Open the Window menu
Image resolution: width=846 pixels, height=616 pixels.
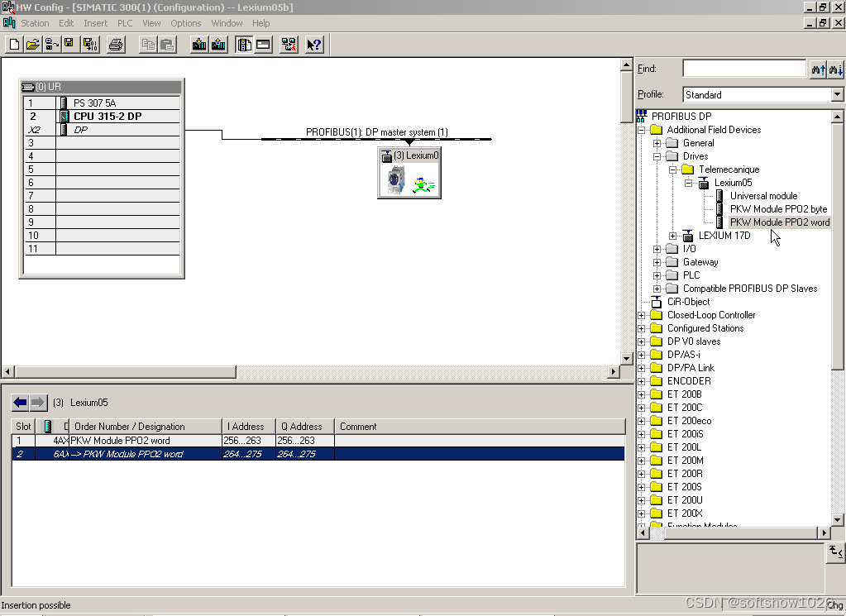(227, 23)
